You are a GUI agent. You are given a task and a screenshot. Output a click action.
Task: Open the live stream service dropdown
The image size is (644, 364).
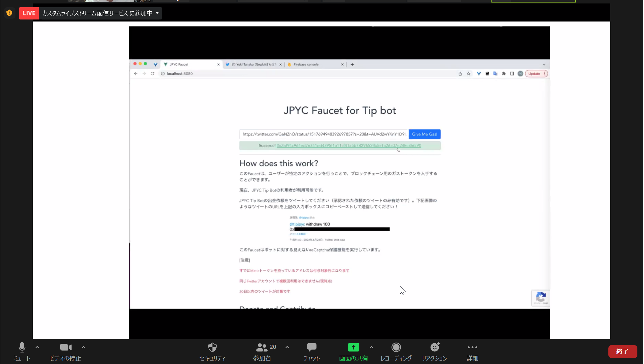157,13
